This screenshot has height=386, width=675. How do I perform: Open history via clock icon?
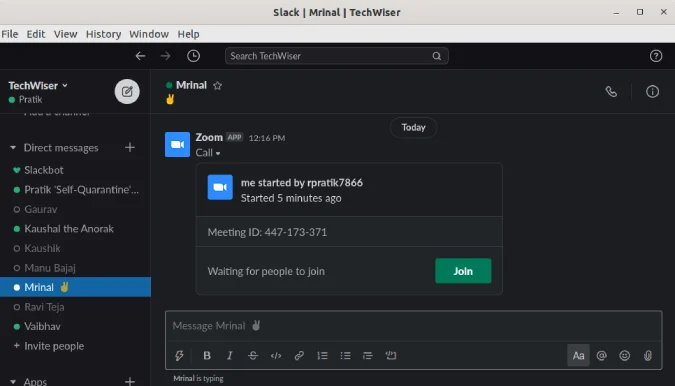(x=193, y=56)
